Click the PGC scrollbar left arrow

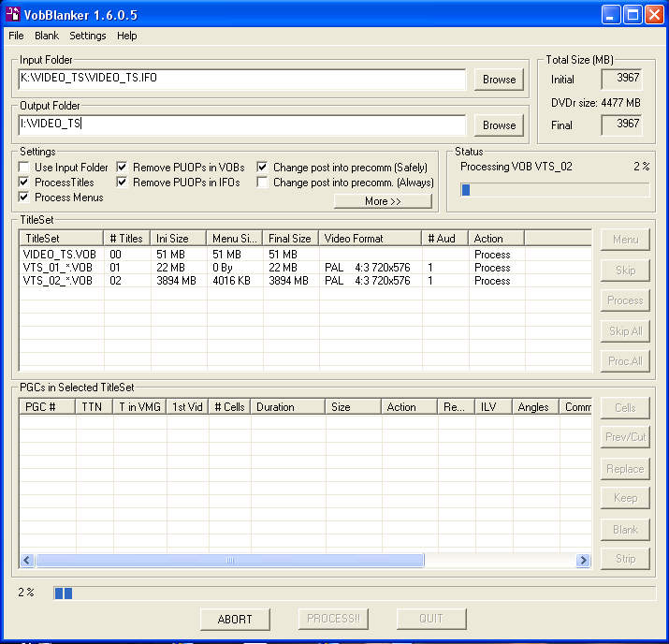27,560
